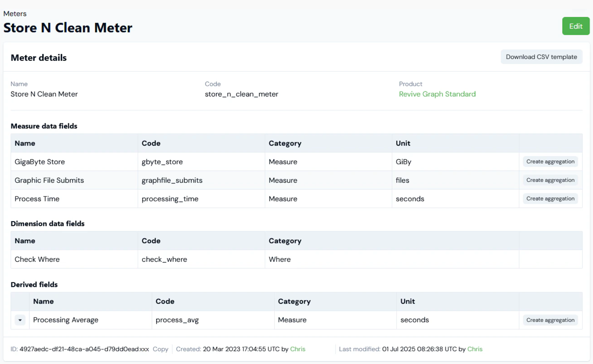The image size is (593, 364).
Task: Click the check_where code cell
Action: pos(164,259)
